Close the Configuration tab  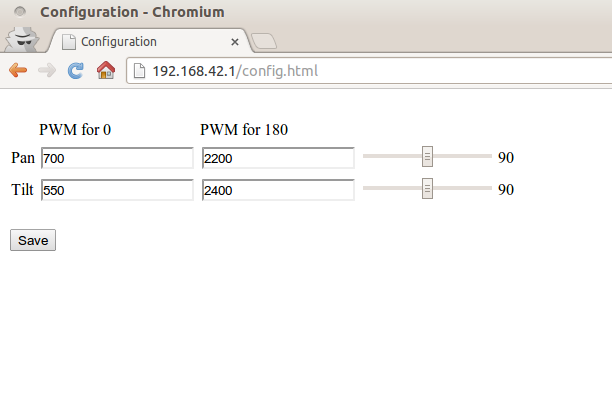pyautogui.click(x=235, y=42)
